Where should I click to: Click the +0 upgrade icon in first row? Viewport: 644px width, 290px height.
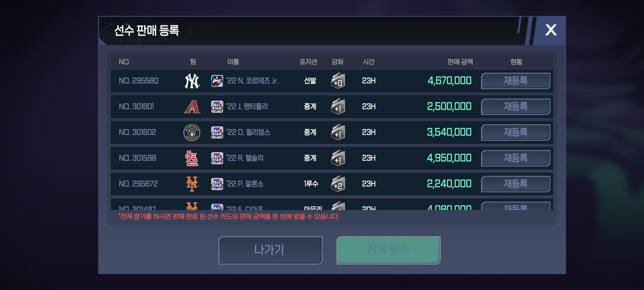point(338,81)
